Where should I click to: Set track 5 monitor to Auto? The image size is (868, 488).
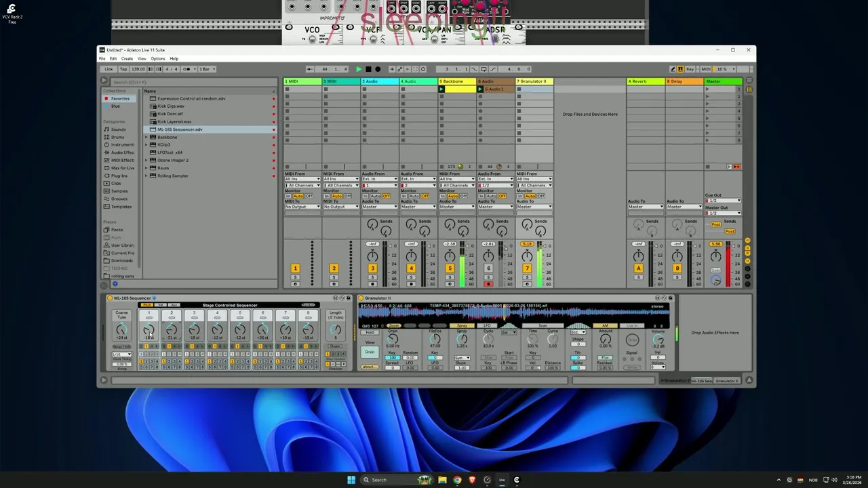452,197
